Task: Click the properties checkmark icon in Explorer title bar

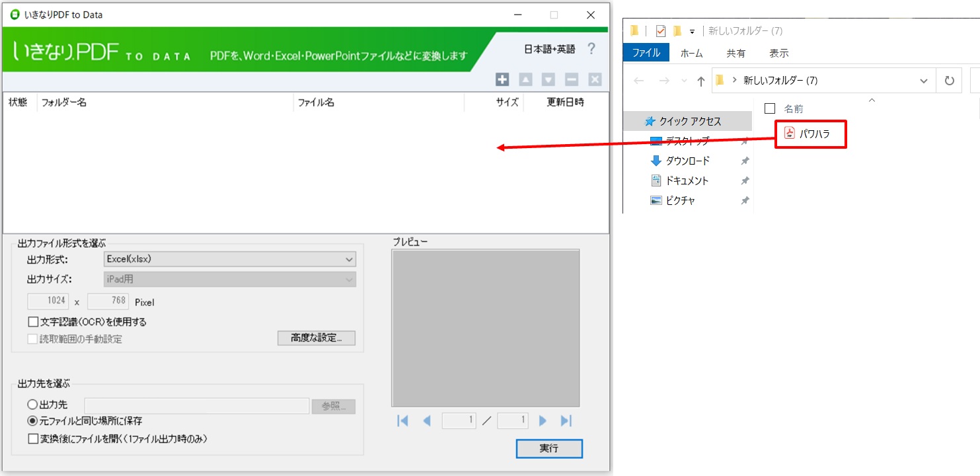Action: (x=660, y=31)
